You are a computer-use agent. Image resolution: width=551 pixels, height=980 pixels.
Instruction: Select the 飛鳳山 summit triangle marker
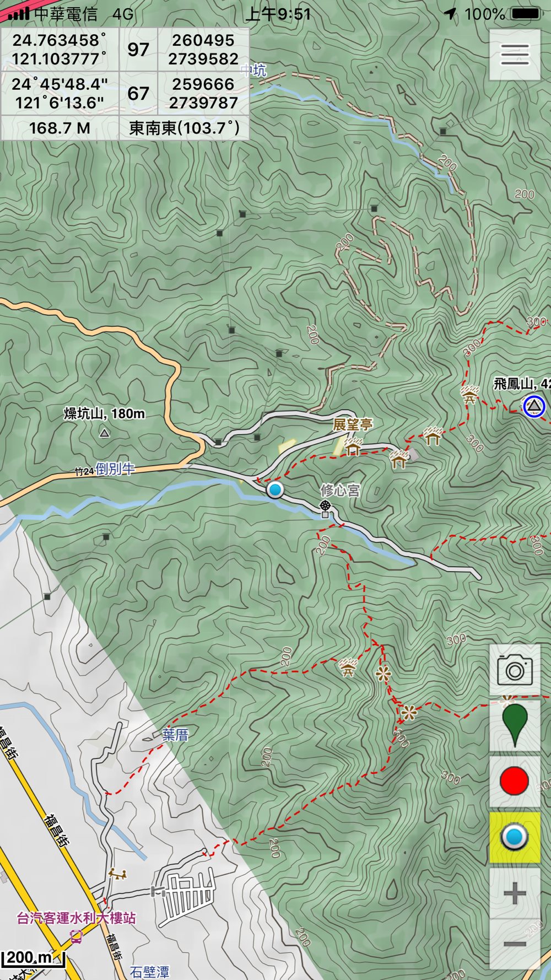click(533, 406)
